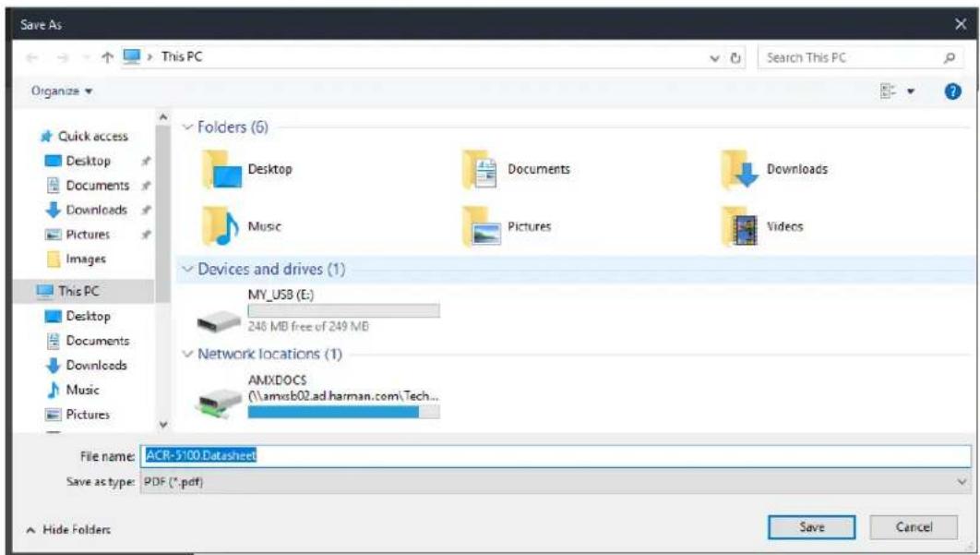Select the Pictures folder in main pane
Image resolution: width=980 pixels, height=555 pixels.
pyautogui.click(x=507, y=226)
